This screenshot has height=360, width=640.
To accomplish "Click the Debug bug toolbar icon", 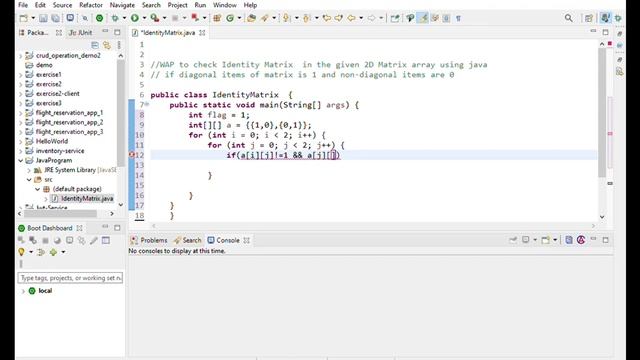I will point(115,18).
